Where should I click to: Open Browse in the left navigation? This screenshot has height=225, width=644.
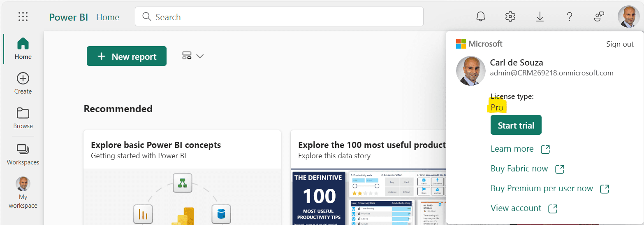23,118
